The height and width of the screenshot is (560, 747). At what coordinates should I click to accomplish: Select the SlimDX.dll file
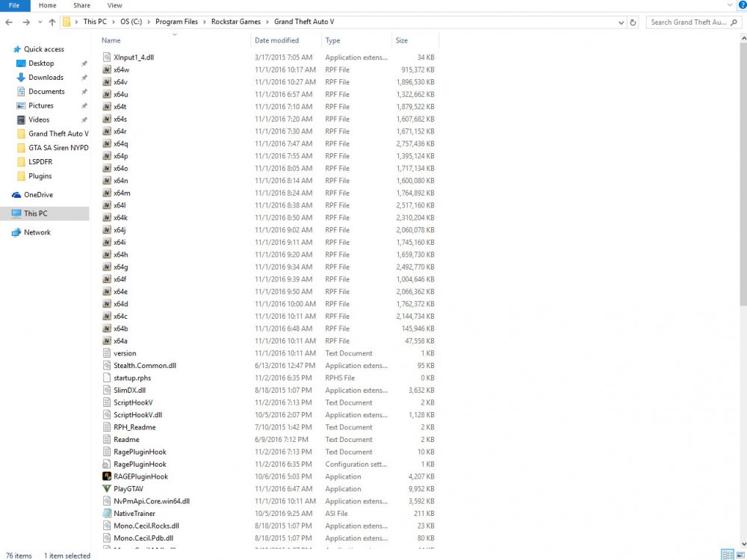pos(129,390)
